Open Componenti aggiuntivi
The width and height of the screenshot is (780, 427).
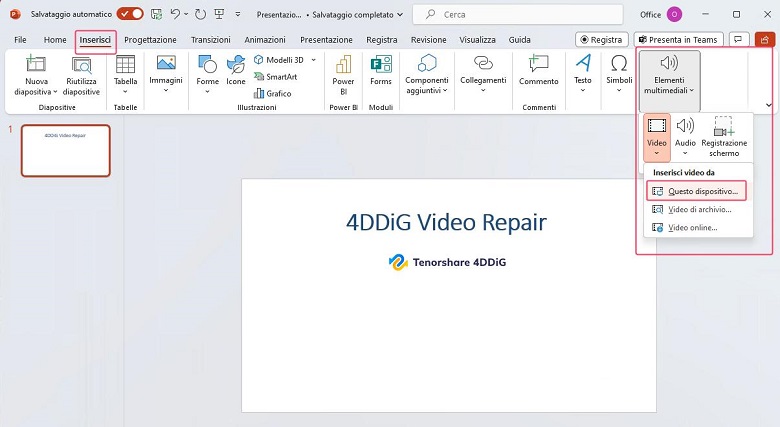pyautogui.click(x=426, y=75)
